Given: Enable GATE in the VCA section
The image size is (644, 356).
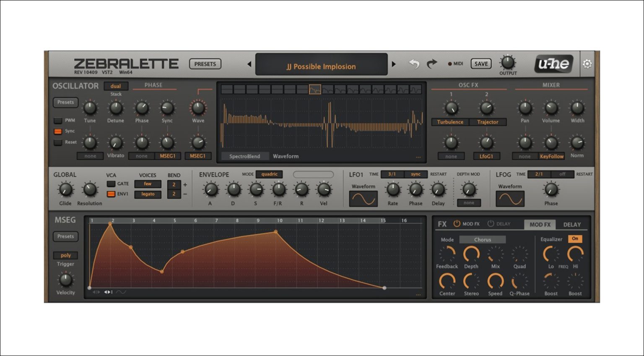Looking at the screenshot, I should pyautogui.click(x=111, y=183).
